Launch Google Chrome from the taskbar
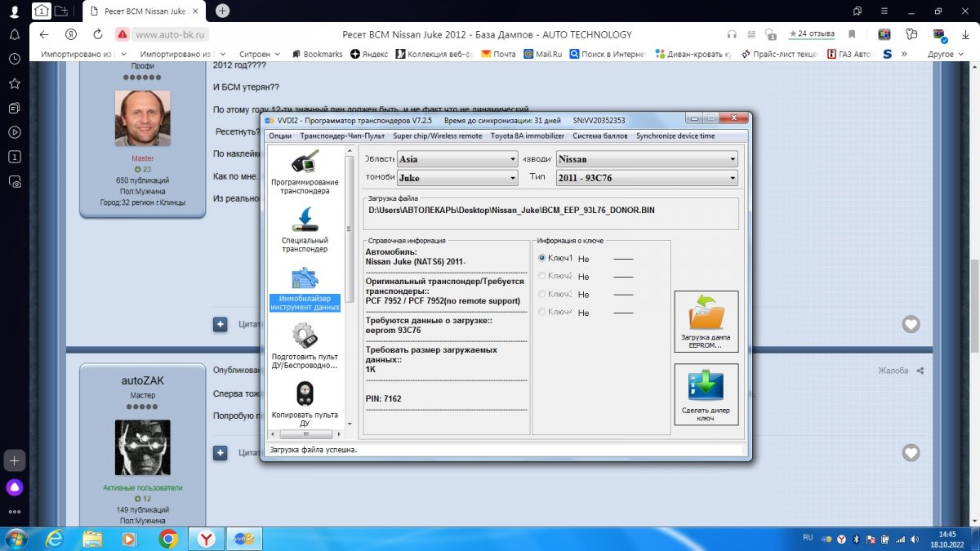The image size is (980, 551). click(168, 539)
